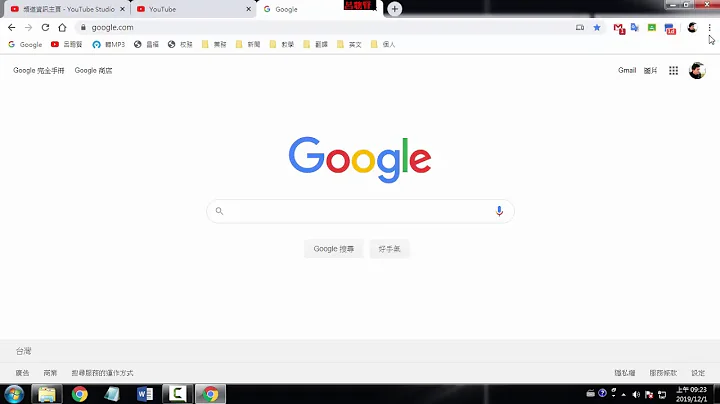Click the taskbar clock showing 09:23
This screenshot has height=404, width=720.
(692, 394)
